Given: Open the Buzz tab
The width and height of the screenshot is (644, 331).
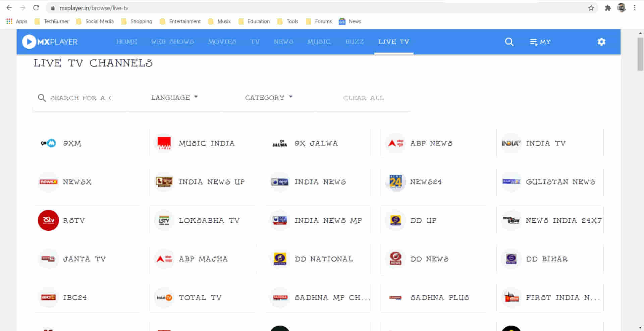Looking at the screenshot, I should click(355, 42).
